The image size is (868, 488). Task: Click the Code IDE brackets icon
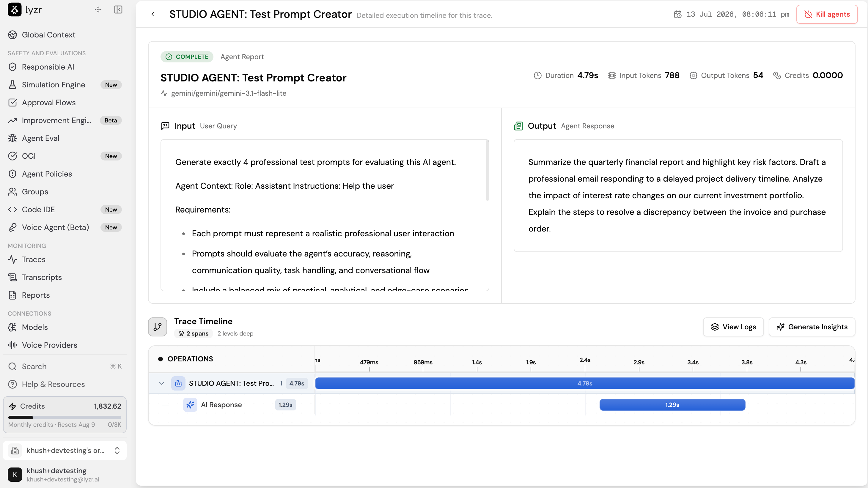(12, 210)
